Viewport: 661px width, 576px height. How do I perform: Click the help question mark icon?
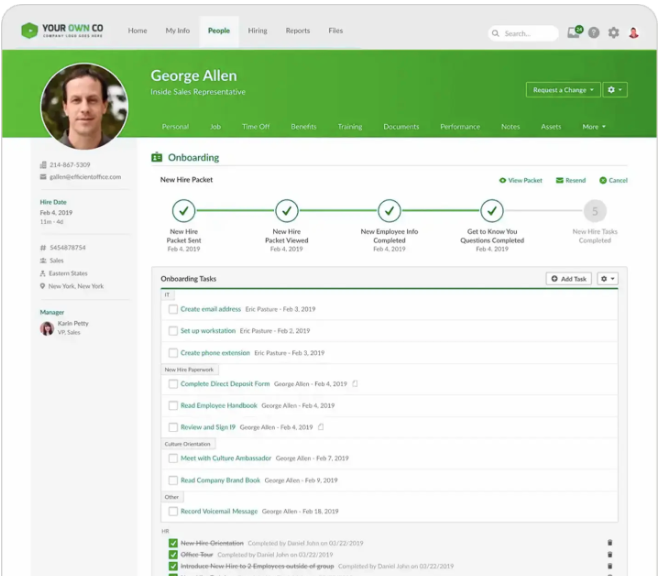(x=594, y=33)
